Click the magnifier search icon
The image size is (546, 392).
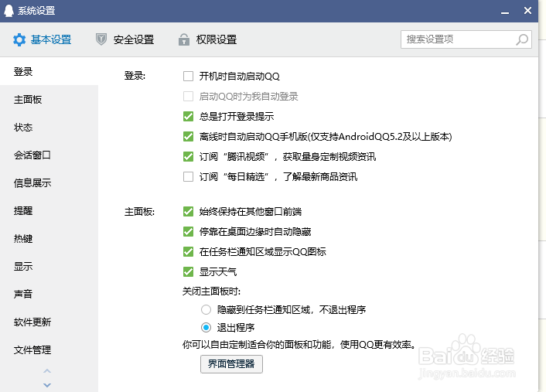[521, 39]
